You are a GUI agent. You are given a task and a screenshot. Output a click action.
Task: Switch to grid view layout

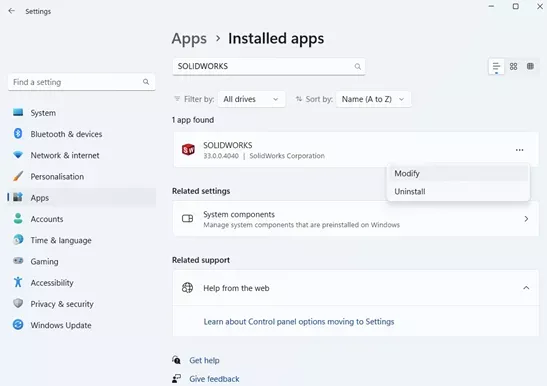tap(514, 66)
